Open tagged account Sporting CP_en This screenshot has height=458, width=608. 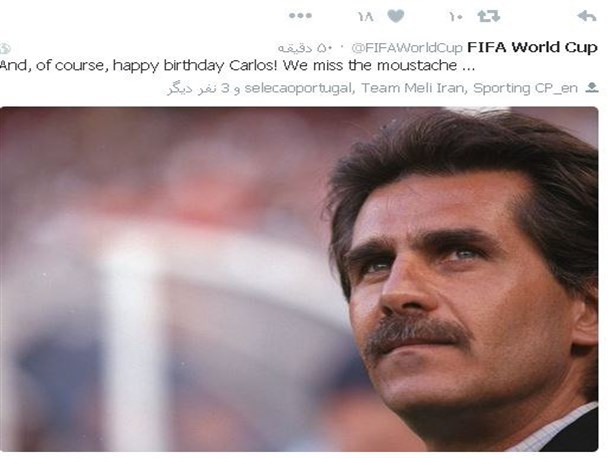[525, 88]
